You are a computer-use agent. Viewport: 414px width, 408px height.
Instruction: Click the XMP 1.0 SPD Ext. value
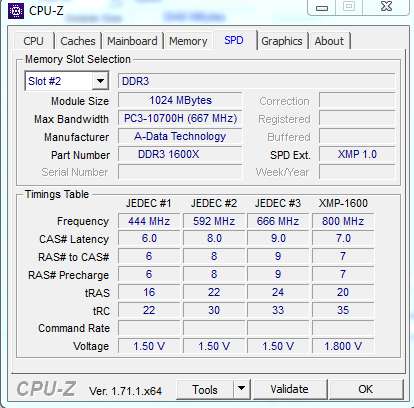(357, 154)
